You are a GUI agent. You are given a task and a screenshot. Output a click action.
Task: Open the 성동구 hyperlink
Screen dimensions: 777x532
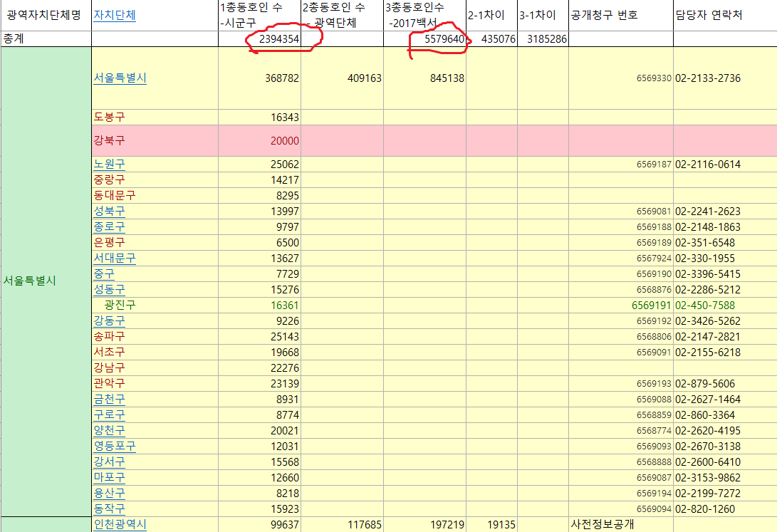(x=109, y=290)
